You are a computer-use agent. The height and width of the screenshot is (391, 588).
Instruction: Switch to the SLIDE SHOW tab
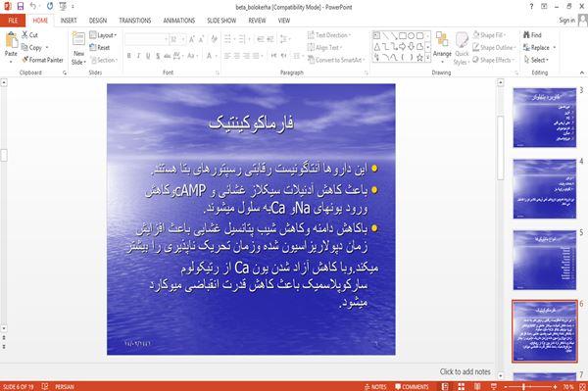(221, 21)
